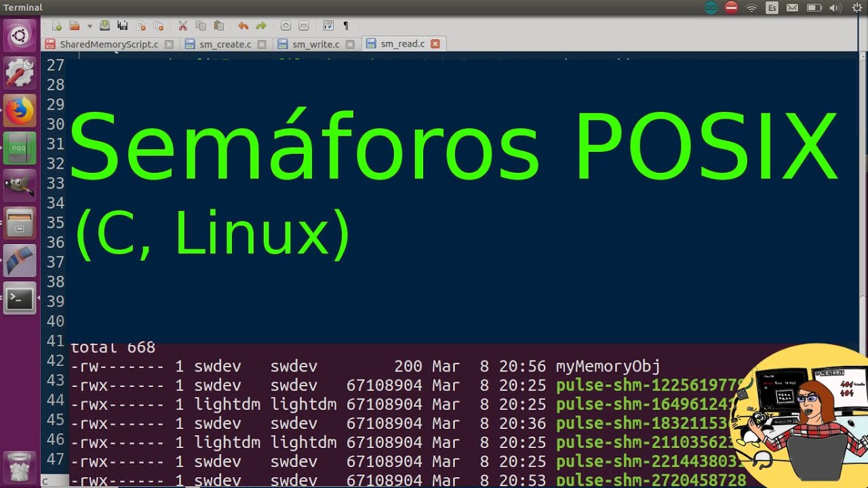
Task: Switch to sm_create.c tab
Action: pyautogui.click(x=225, y=44)
